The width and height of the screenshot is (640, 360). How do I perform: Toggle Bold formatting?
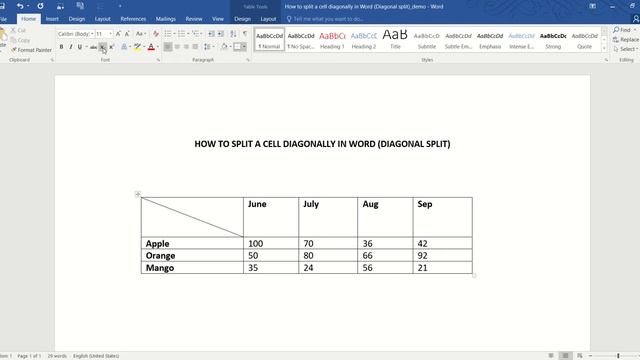(61, 47)
